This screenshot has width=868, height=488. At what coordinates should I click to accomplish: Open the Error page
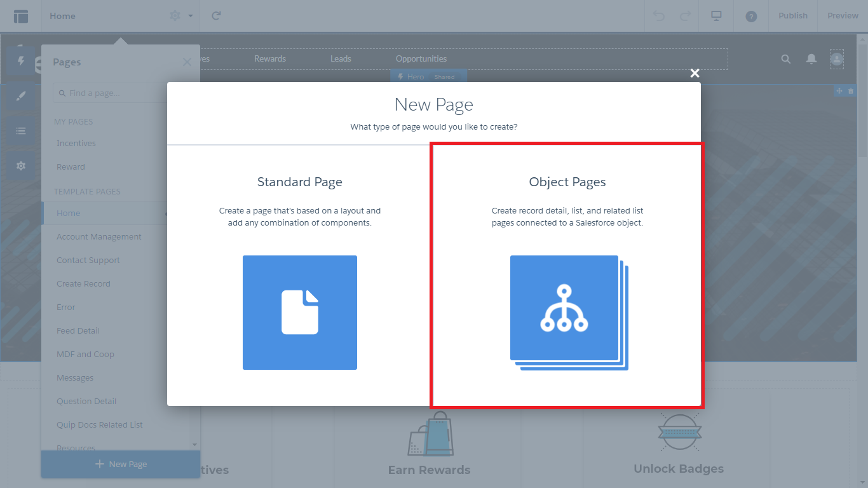pyautogui.click(x=66, y=308)
